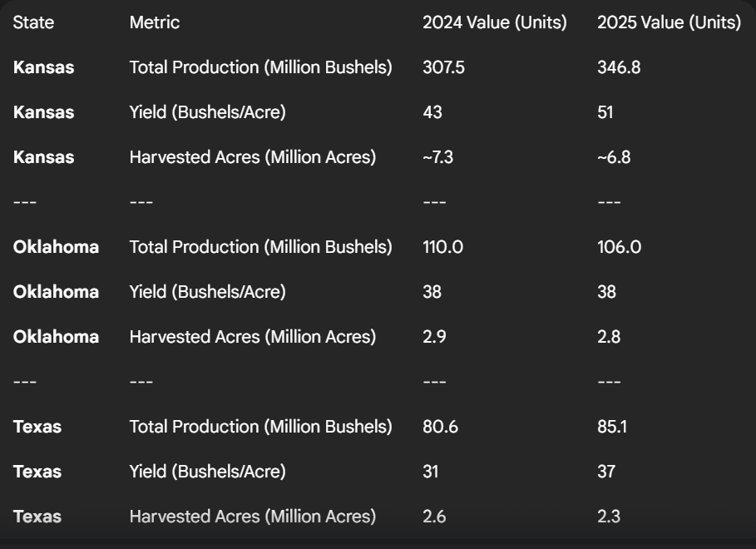The image size is (756, 549).
Task: Select Texas 2025 yield value 37
Action: (x=606, y=472)
